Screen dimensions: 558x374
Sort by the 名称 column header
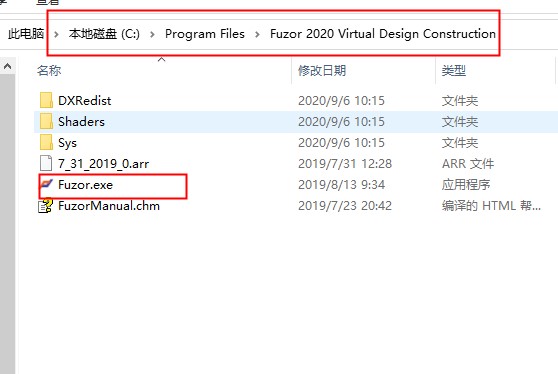click(49, 70)
